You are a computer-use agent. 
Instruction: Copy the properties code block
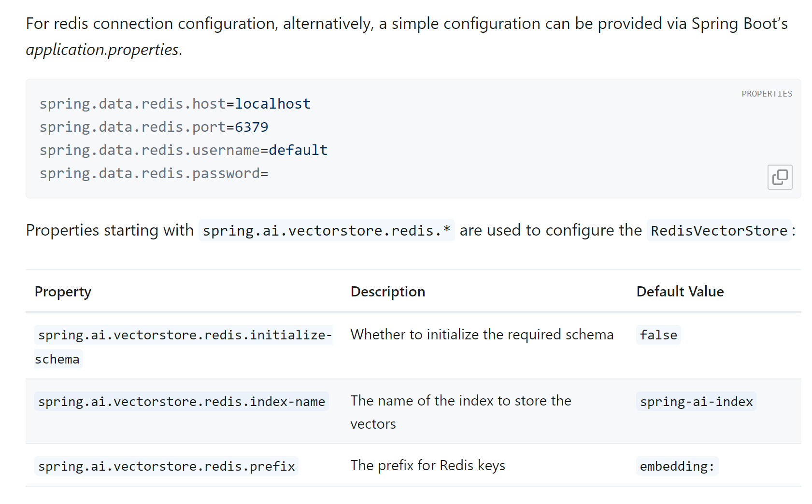[780, 177]
